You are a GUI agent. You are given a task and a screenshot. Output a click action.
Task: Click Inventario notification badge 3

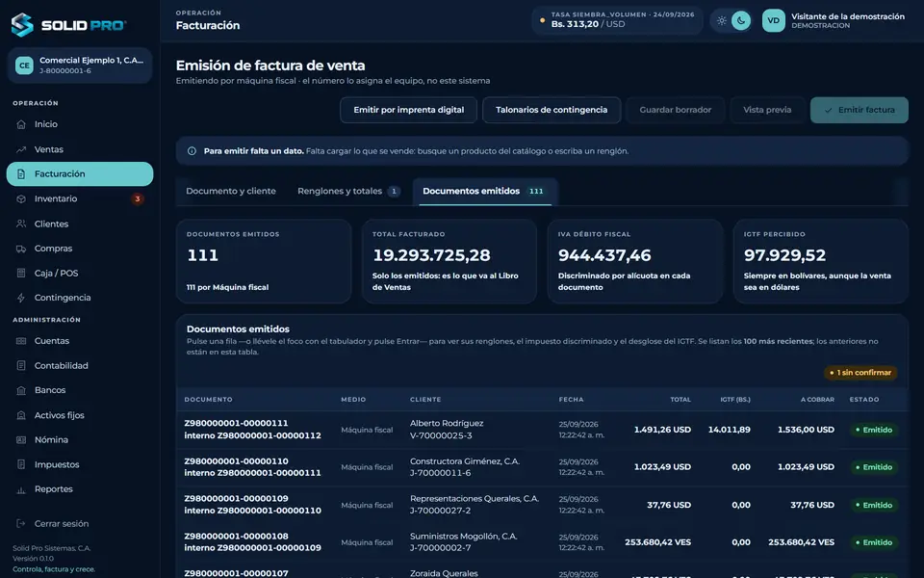click(138, 199)
